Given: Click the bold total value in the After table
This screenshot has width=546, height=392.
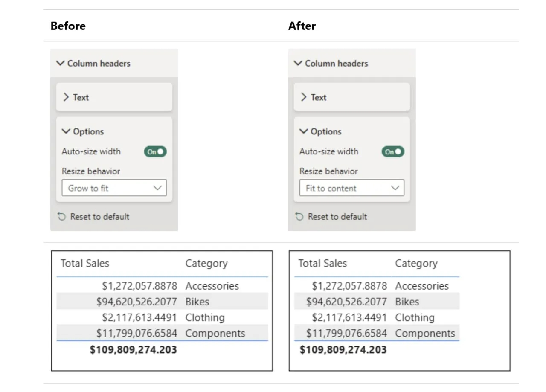Looking at the screenshot, I should point(343,350).
